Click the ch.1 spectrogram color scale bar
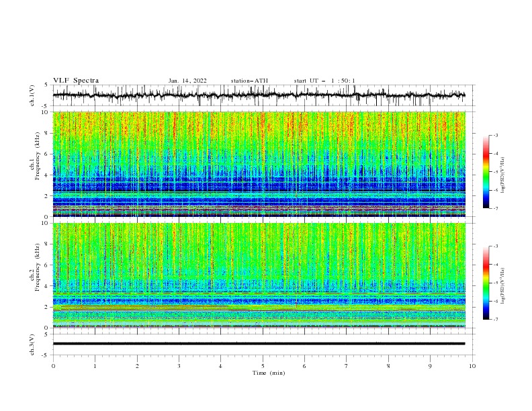The height and width of the screenshot is (411, 532). click(486, 171)
